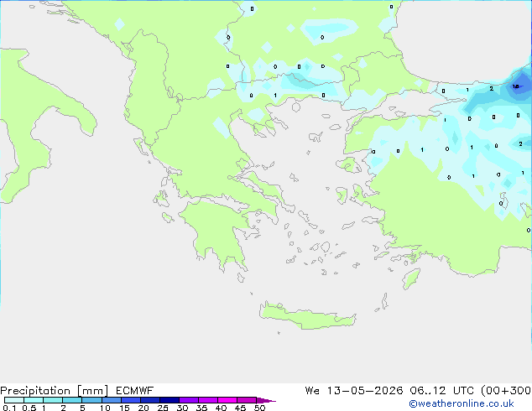The height and width of the screenshot is (411, 532).
Task: Click the island of Crete on the map
Action: (307, 316)
